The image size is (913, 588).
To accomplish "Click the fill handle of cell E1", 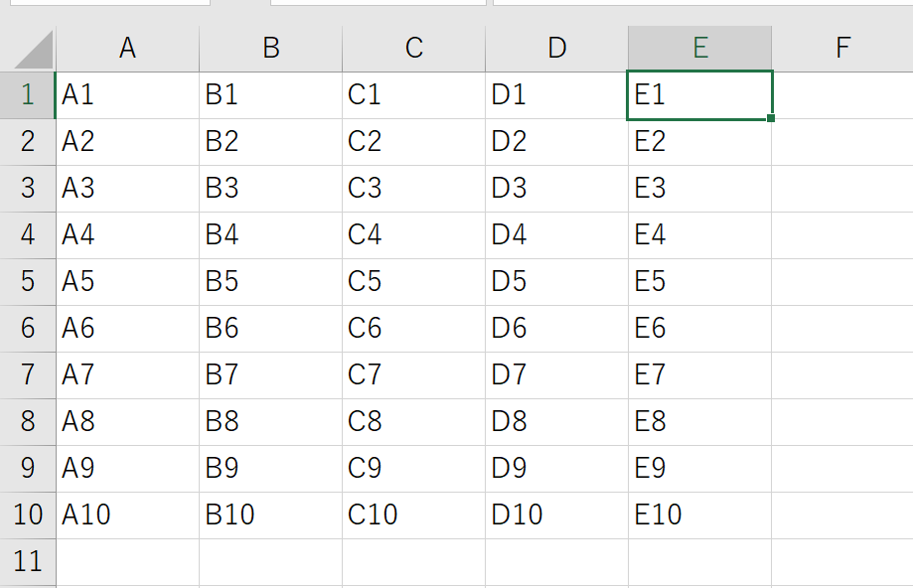I will point(771,118).
